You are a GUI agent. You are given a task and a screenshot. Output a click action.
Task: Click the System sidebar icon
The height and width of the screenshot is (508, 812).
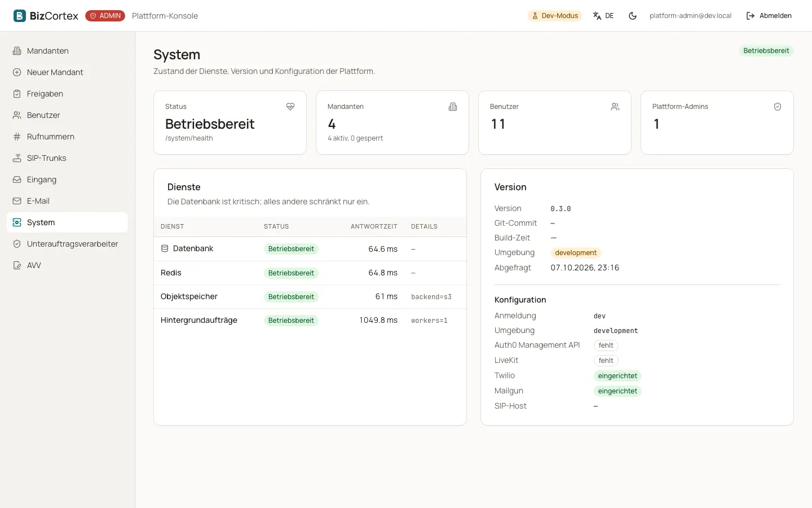click(17, 222)
